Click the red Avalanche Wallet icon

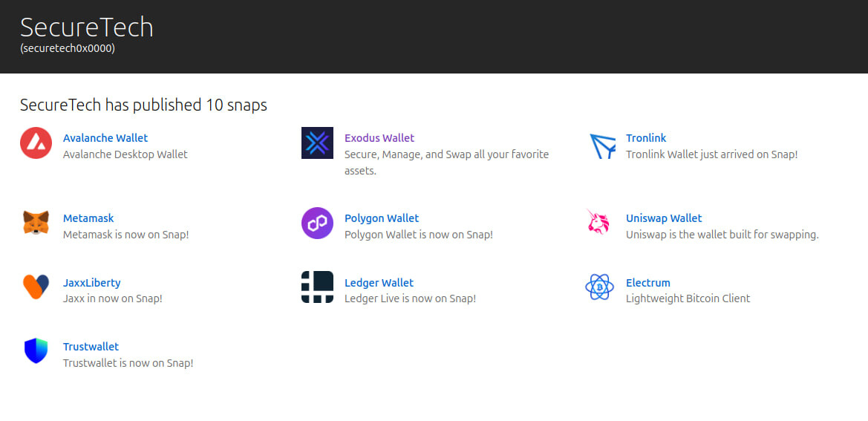coord(36,143)
